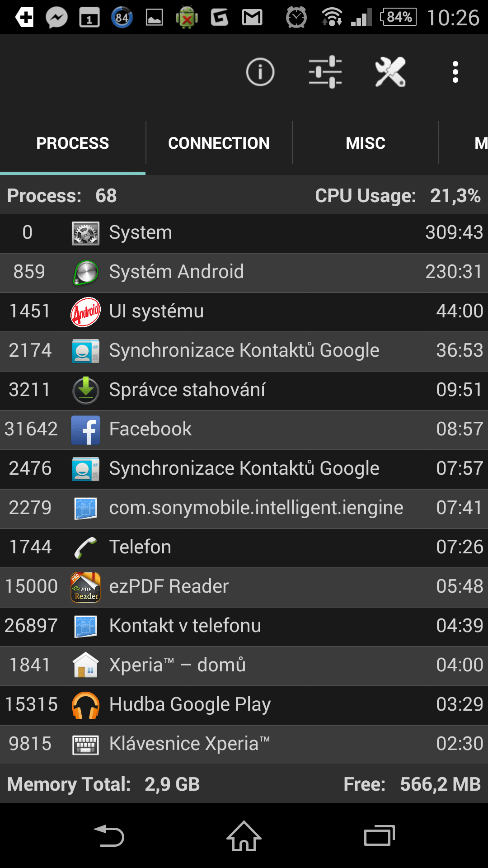Select the Facebook process icon

coord(86,430)
